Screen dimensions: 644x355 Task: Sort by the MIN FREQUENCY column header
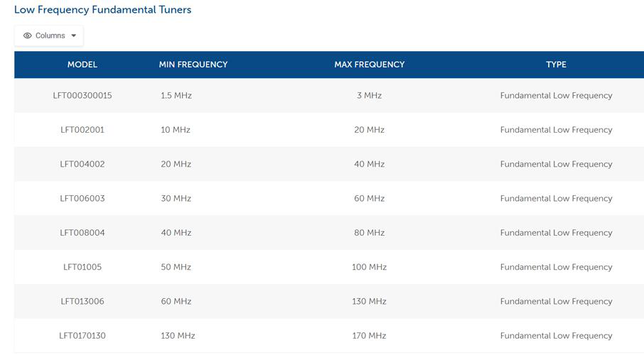pyautogui.click(x=193, y=65)
